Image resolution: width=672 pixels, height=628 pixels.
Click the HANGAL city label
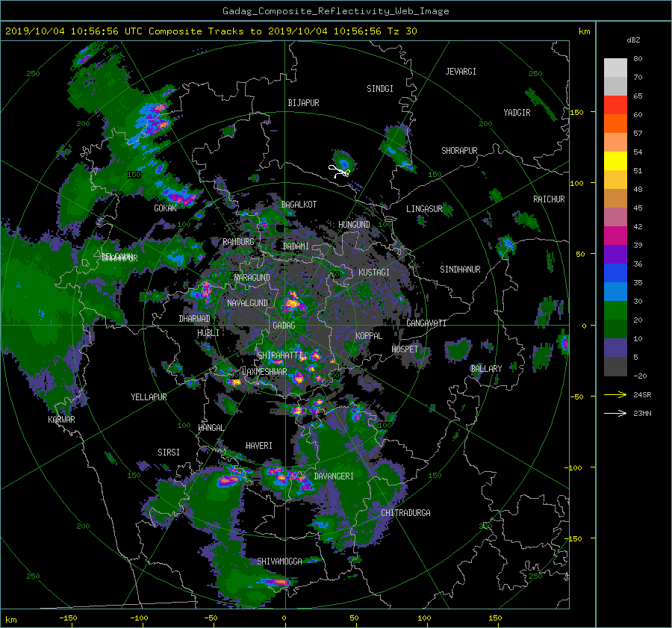211,428
